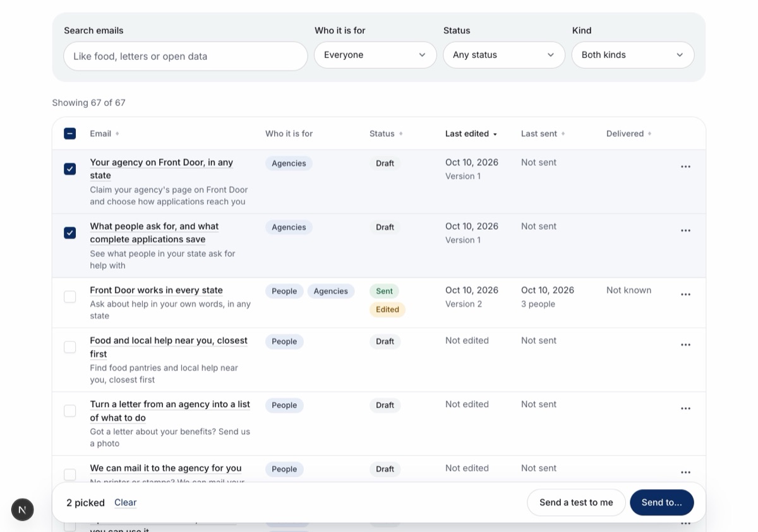Open 'Front Door works in every state' email
Viewport: 758px width, 532px height.
[x=156, y=290]
